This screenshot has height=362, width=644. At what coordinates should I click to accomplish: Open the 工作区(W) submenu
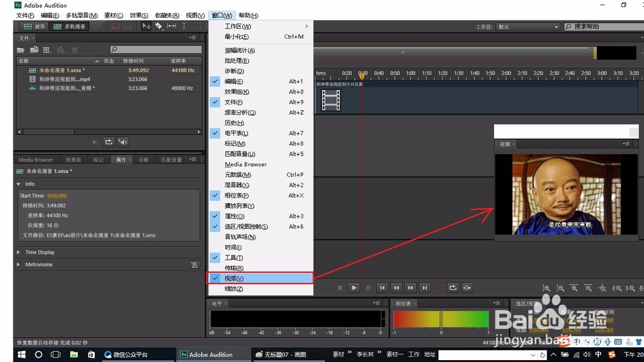tap(261, 26)
